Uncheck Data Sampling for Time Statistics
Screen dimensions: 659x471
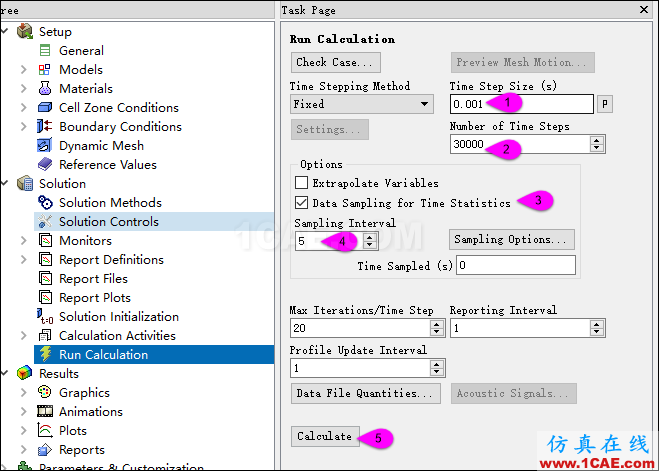click(301, 203)
